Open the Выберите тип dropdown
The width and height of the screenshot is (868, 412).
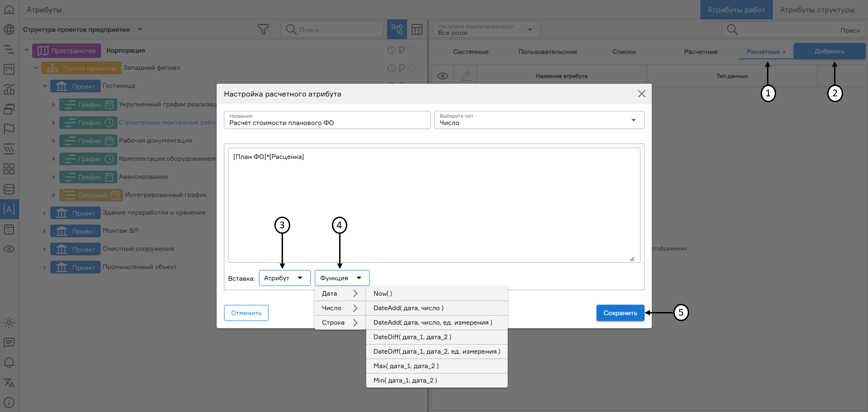(x=539, y=120)
